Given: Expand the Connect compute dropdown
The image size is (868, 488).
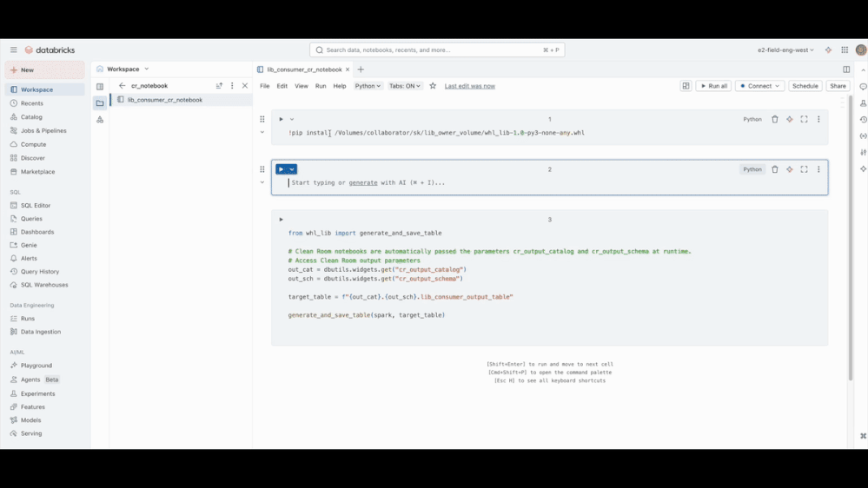Looking at the screenshot, I should [x=778, y=86].
